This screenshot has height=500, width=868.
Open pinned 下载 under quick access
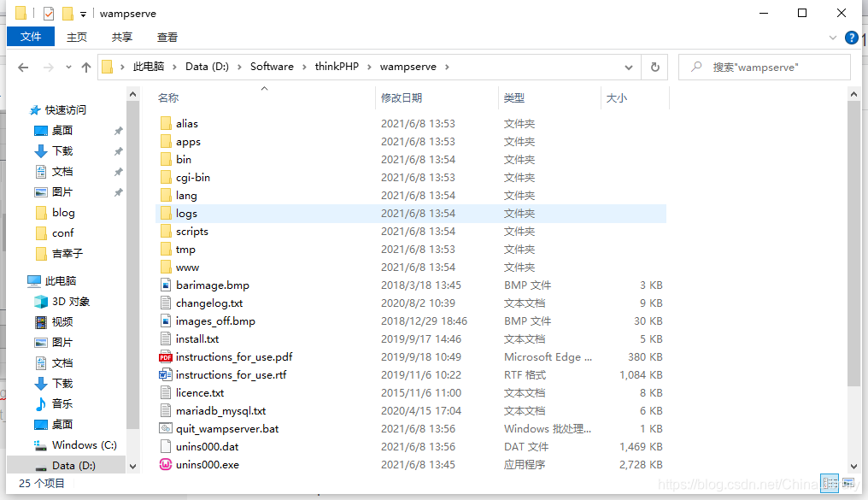coord(62,151)
